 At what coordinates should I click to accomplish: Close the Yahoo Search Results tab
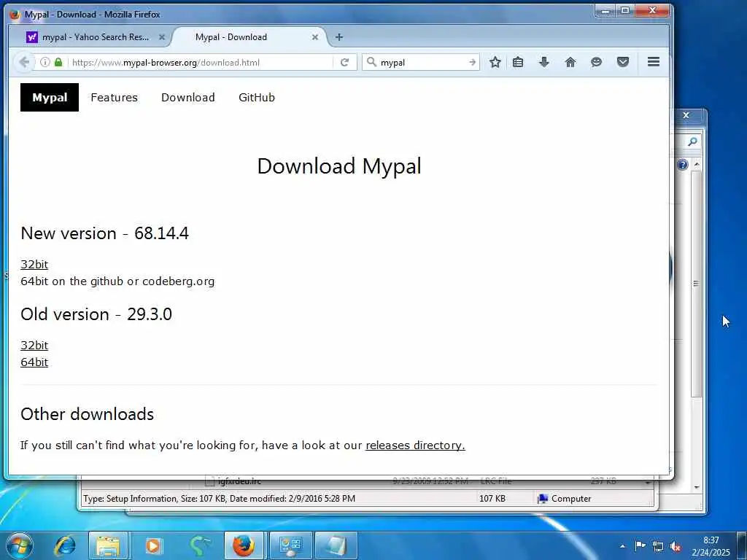click(x=161, y=37)
